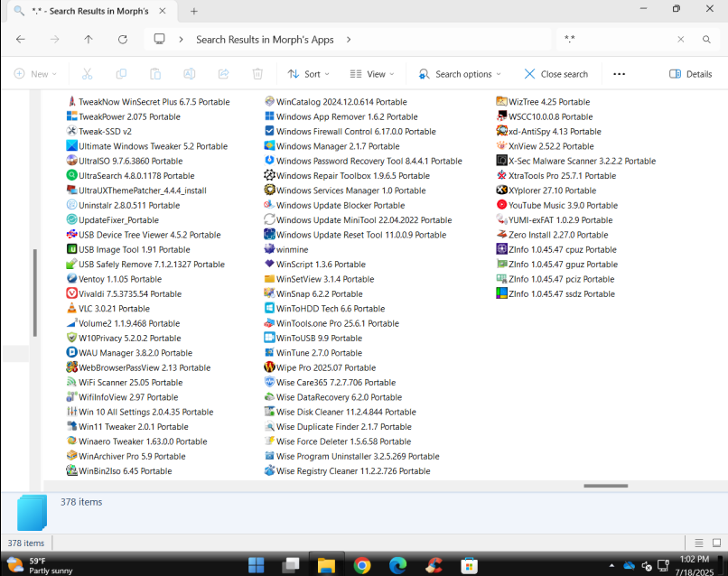Click the Windows Start button

(x=256, y=565)
